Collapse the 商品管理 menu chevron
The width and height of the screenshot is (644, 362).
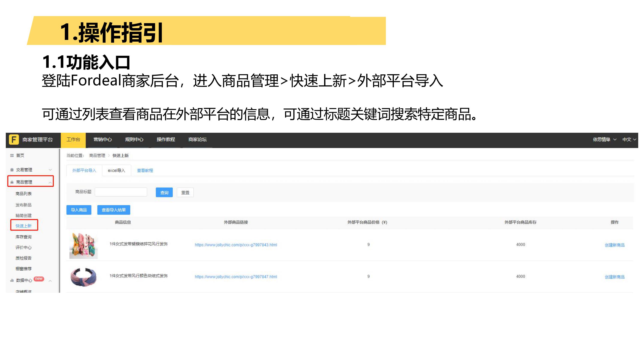(50, 182)
